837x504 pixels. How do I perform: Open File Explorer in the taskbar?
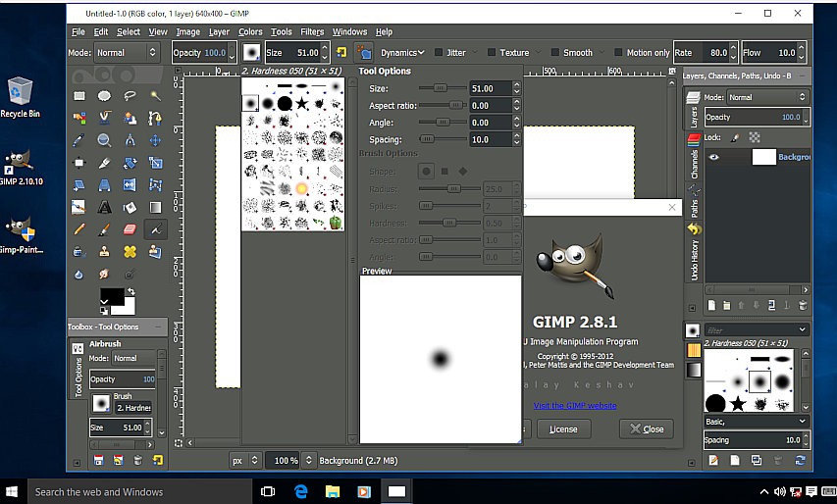pyautogui.click(x=332, y=491)
